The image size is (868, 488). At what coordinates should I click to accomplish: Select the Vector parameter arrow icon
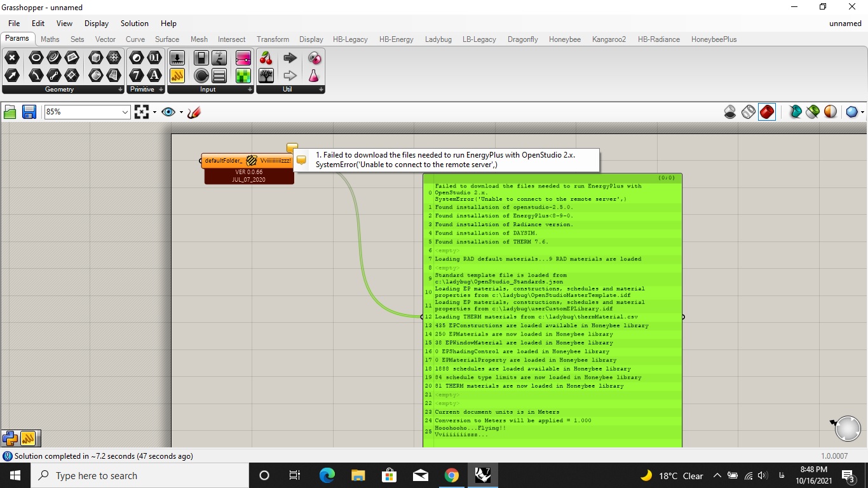pos(12,76)
